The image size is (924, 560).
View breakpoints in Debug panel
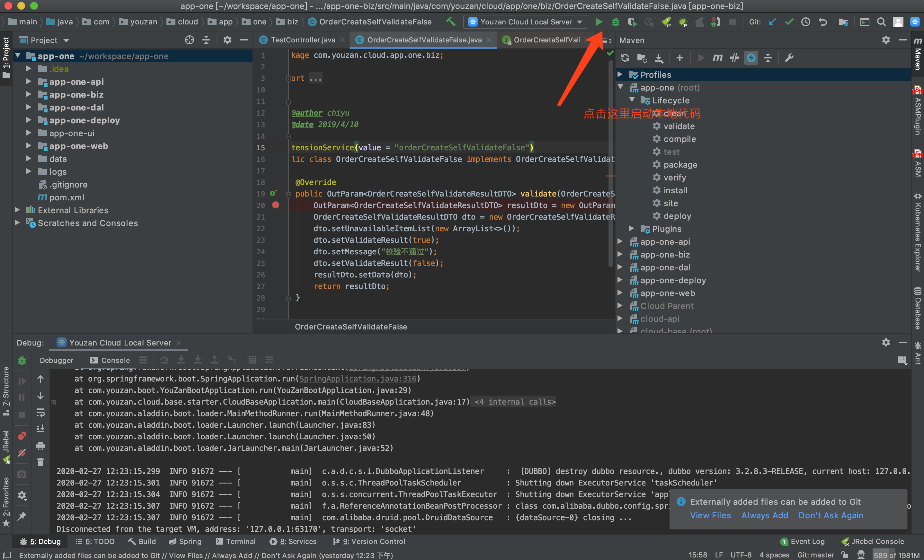pos(22,436)
